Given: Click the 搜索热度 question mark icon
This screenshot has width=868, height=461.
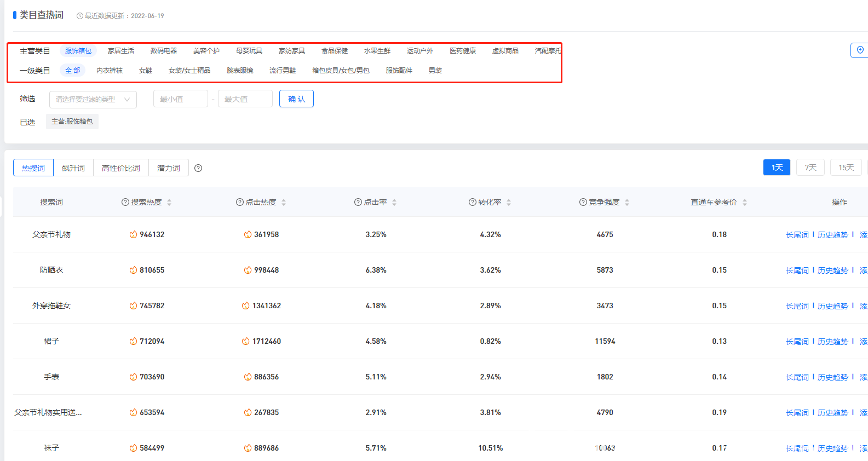Looking at the screenshot, I should (125, 202).
